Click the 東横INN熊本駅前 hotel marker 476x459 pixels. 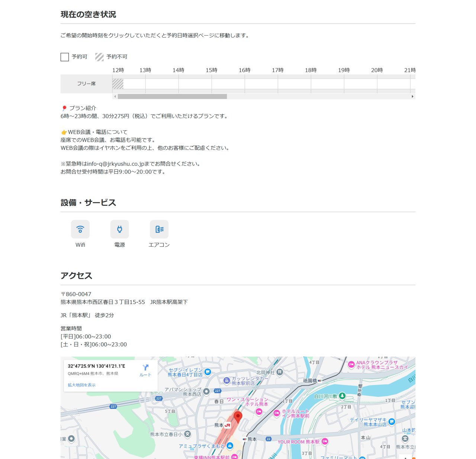(234, 456)
